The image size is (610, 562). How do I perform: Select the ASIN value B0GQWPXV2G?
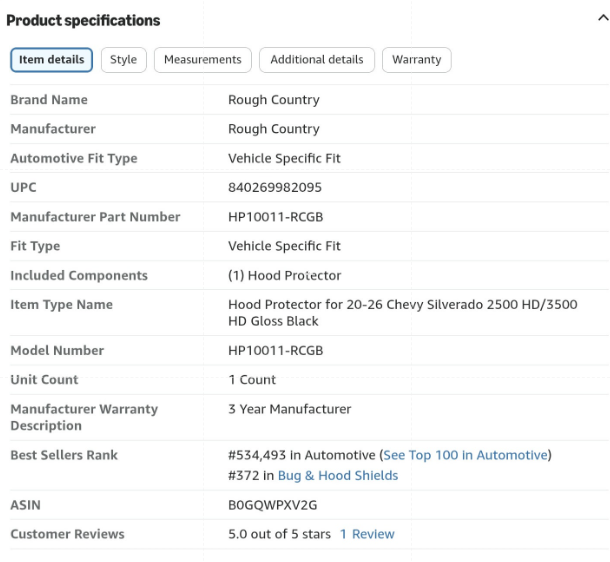click(x=273, y=505)
